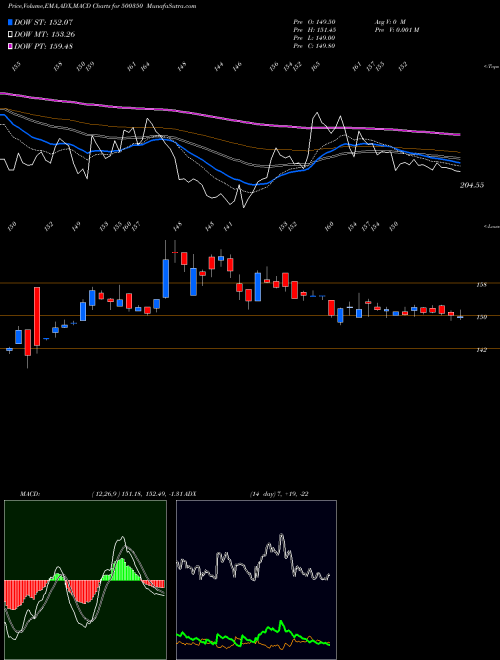
Task: Click the 204.55 value beside the EMA chart
Action: (x=472, y=185)
